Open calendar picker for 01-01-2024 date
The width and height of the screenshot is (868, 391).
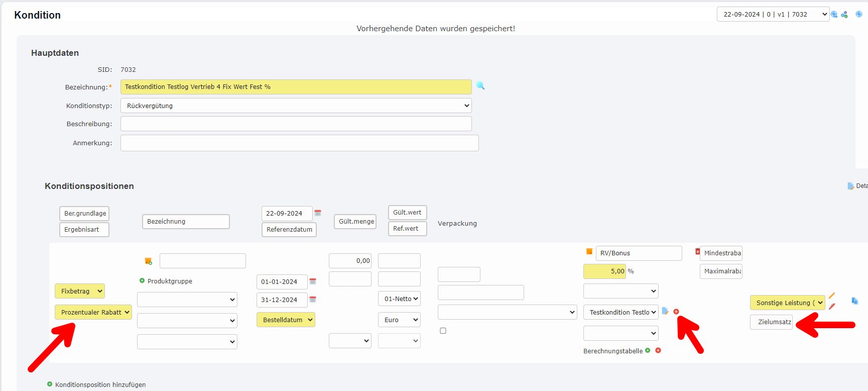coord(313,281)
